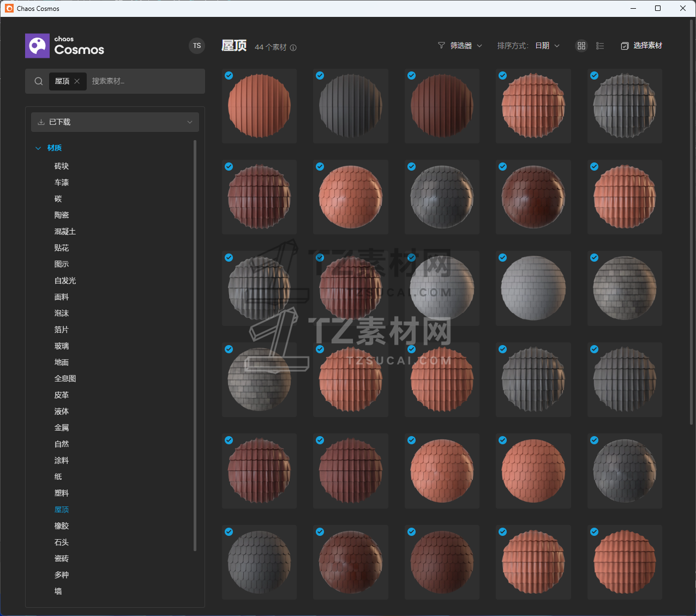This screenshot has width=696, height=616.
Task: Select the highlighted 屋顶 category
Action: [x=62, y=510]
